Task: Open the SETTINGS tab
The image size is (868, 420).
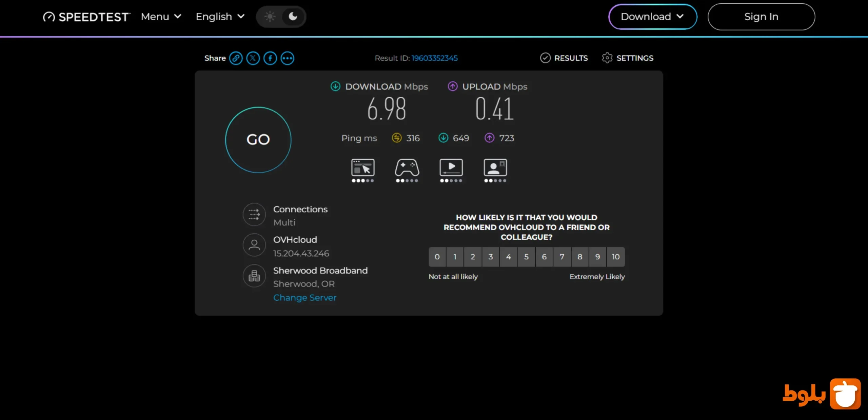Action: [x=628, y=58]
